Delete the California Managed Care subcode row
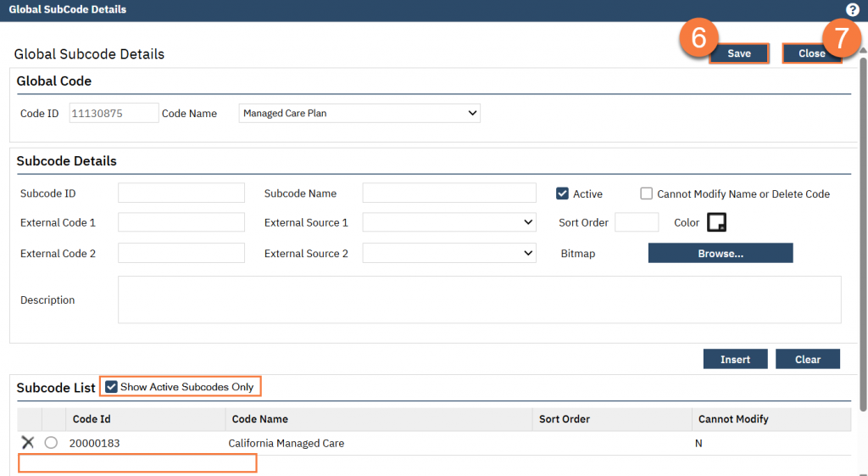This screenshot has height=476, width=868. (x=28, y=443)
